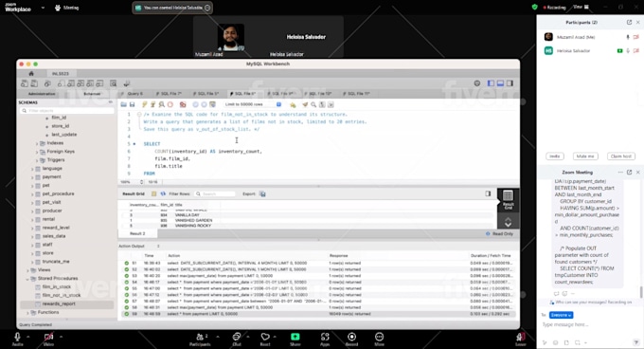Beautify query with broom icon
644x349 pixels.
tap(305, 105)
